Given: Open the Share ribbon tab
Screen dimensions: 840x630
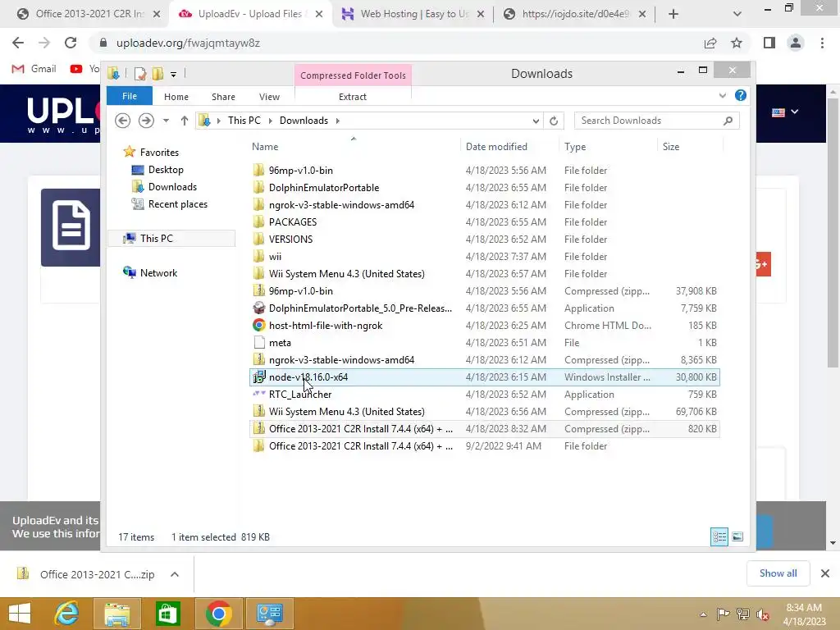Looking at the screenshot, I should point(223,97).
